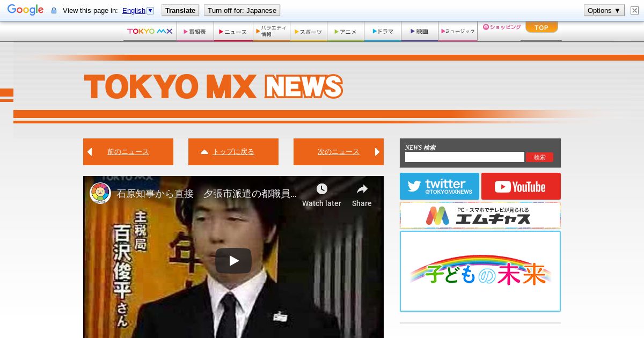Open the 映画 menu item

[x=420, y=32]
